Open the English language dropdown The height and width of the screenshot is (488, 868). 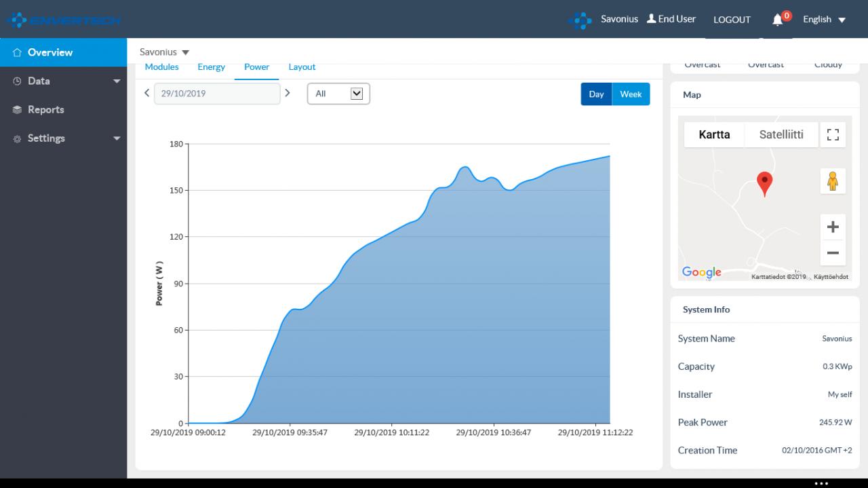click(824, 20)
